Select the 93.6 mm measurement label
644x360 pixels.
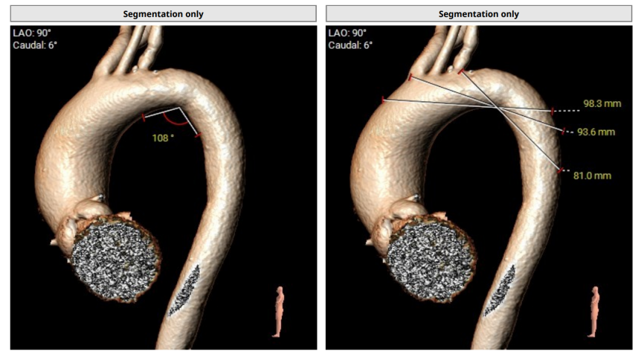(x=596, y=132)
